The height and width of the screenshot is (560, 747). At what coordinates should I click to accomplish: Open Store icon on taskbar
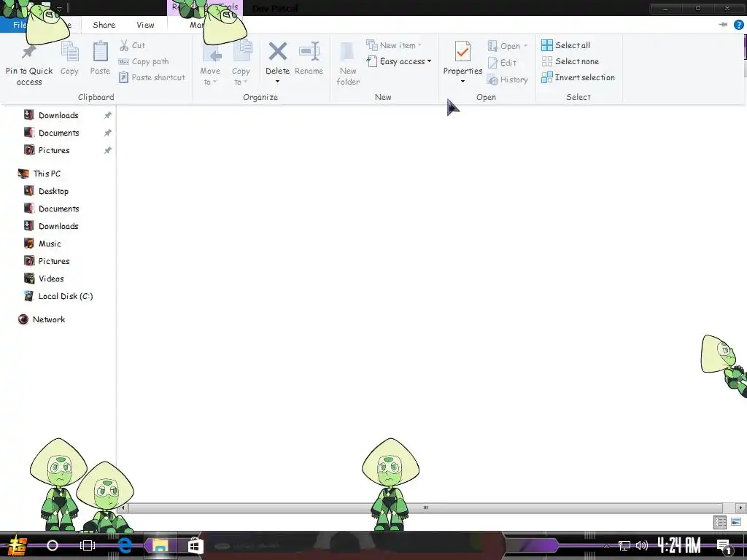click(x=196, y=545)
